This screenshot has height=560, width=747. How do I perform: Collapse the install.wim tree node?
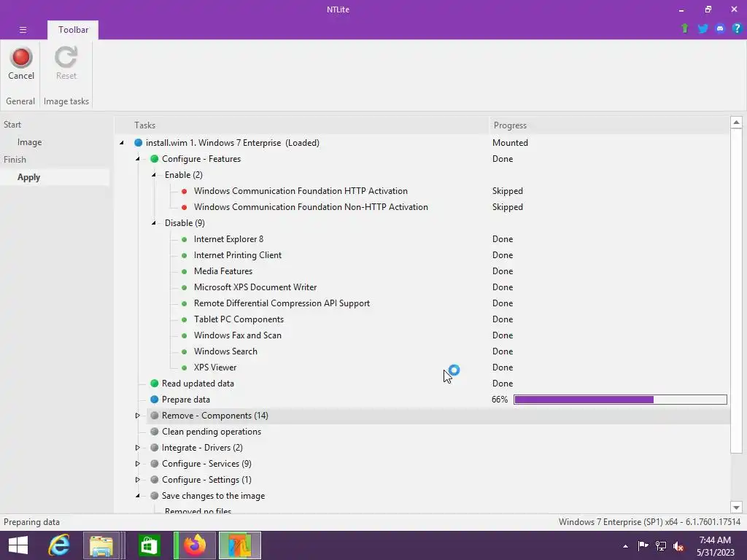coord(122,143)
